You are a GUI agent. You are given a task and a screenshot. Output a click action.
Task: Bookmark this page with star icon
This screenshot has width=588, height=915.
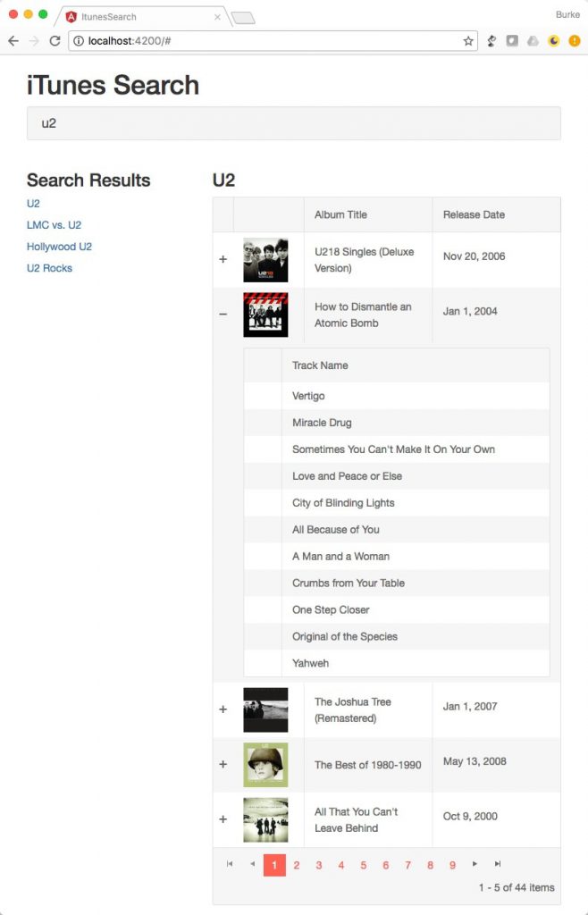click(468, 41)
